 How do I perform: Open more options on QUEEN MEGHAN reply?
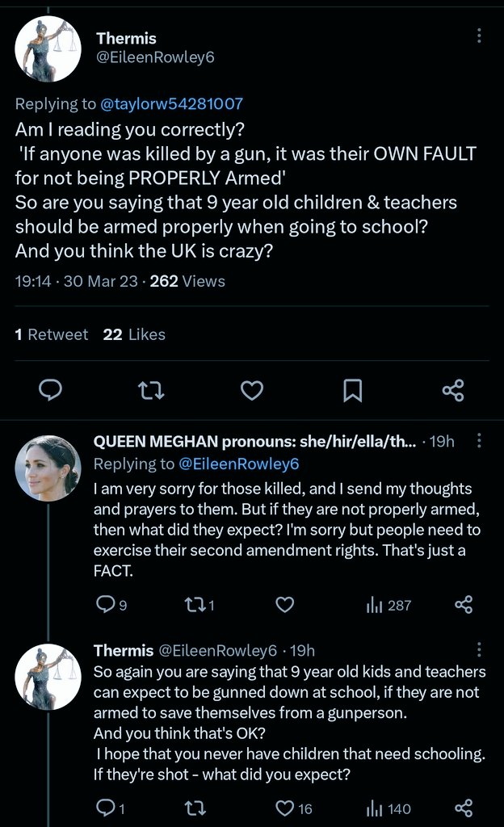479,440
